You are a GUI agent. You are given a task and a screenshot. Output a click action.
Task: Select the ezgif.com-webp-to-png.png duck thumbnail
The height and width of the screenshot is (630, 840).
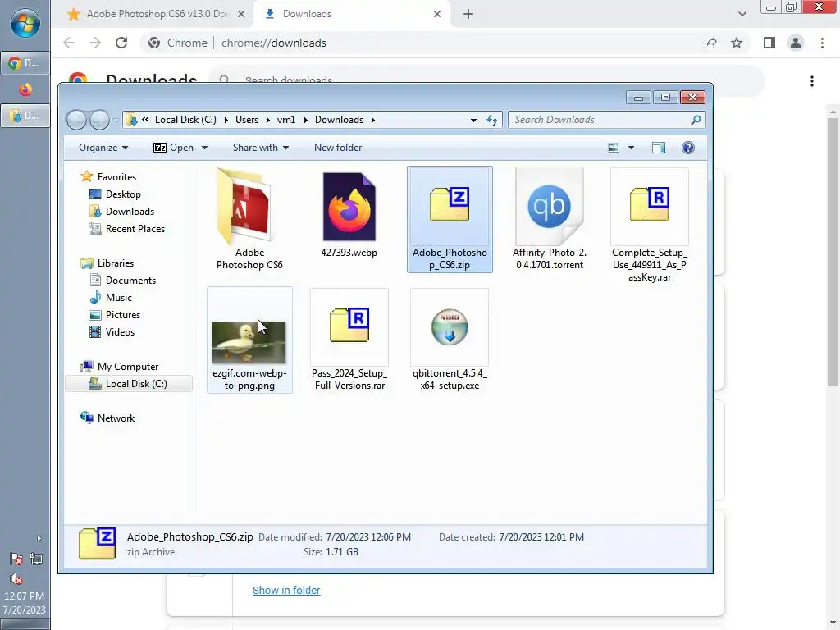249,342
